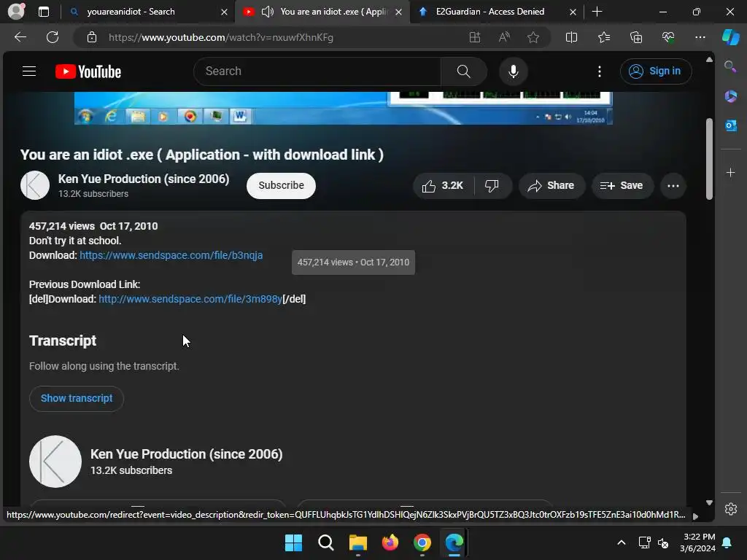
Task: Open the Apps available grid icon
Action: (x=474, y=37)
